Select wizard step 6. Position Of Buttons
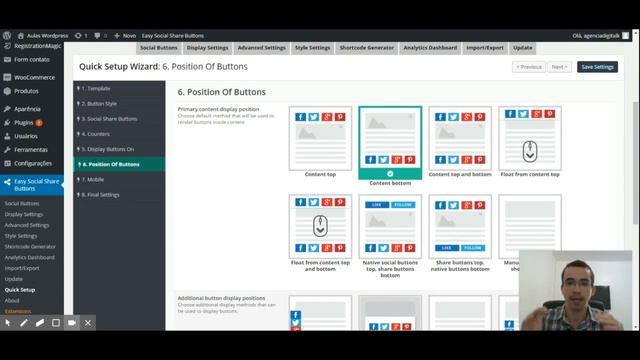The image size is (640, 360). coord(119,164)
